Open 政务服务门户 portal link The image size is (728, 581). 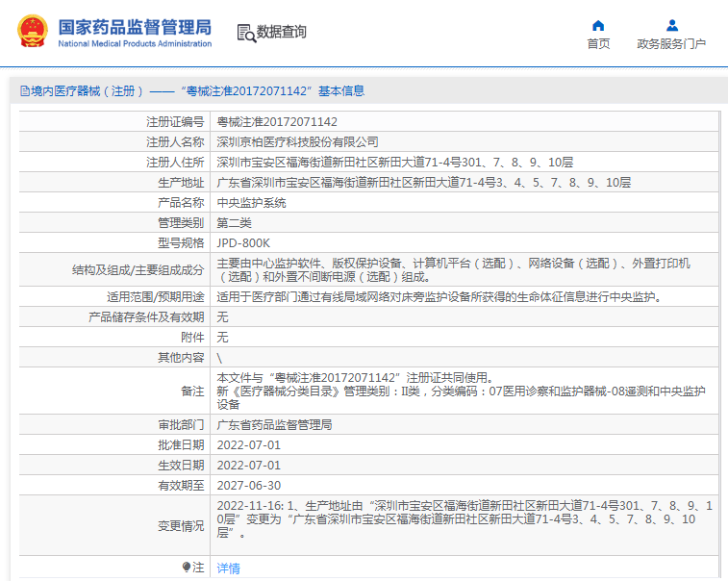(671, 43)
